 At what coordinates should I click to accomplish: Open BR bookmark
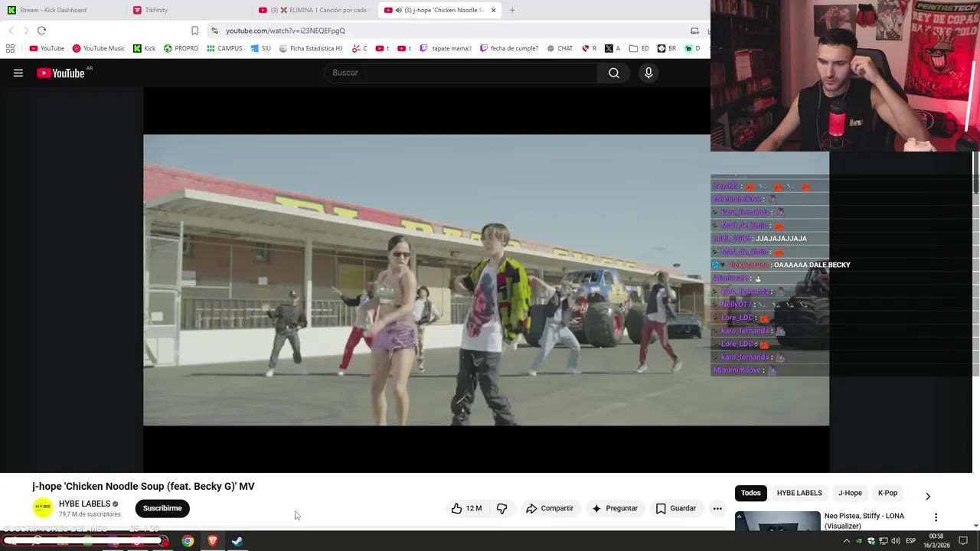pos(667,48)
